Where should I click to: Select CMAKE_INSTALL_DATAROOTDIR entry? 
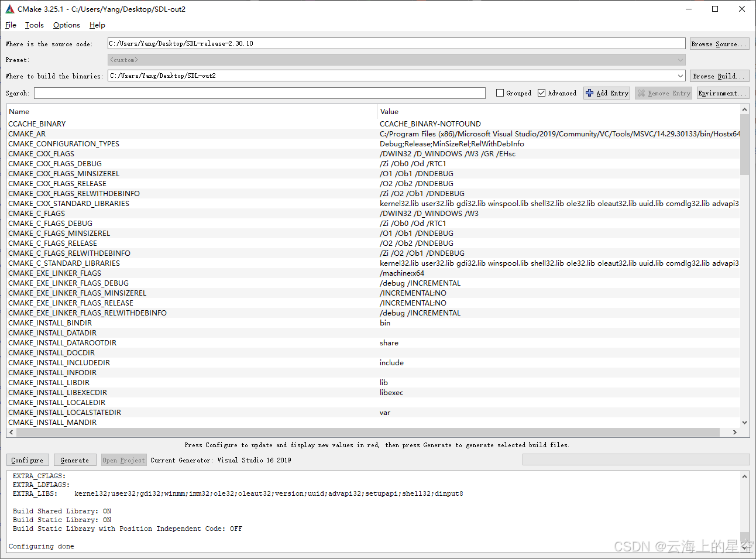(x=62, y=342)
